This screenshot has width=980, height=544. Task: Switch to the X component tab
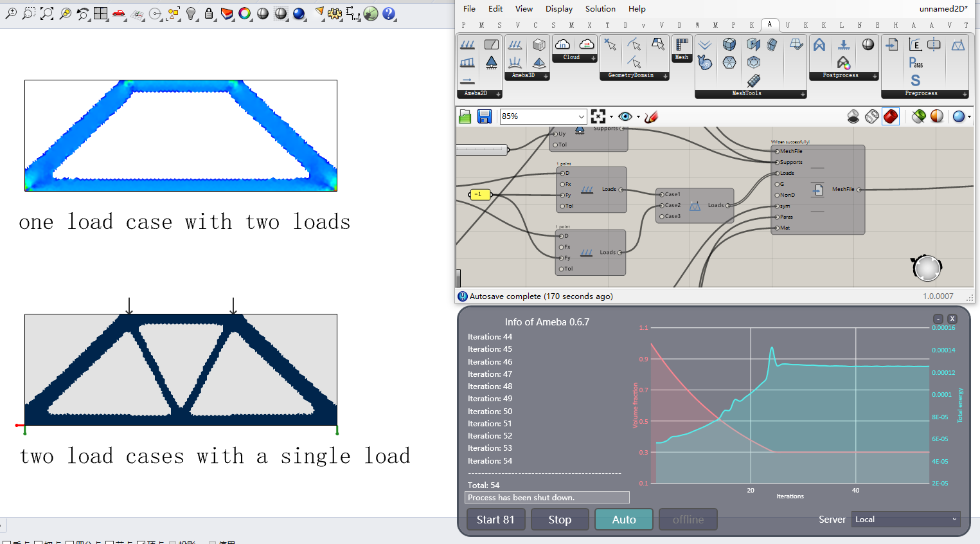[589, 25]
